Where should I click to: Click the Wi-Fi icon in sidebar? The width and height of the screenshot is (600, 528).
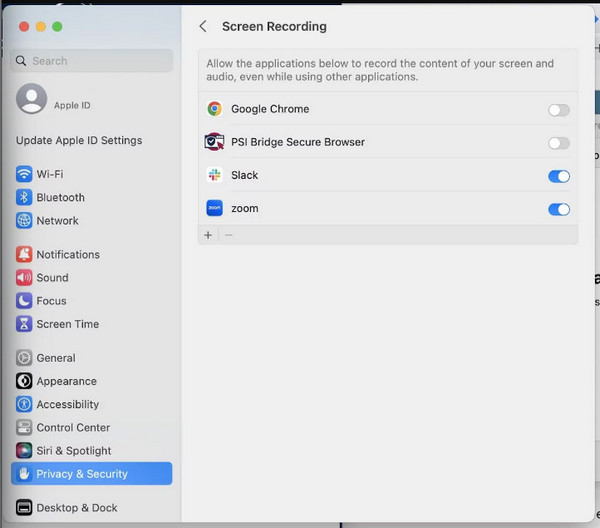pyautogui.click(x=24, y=174)
